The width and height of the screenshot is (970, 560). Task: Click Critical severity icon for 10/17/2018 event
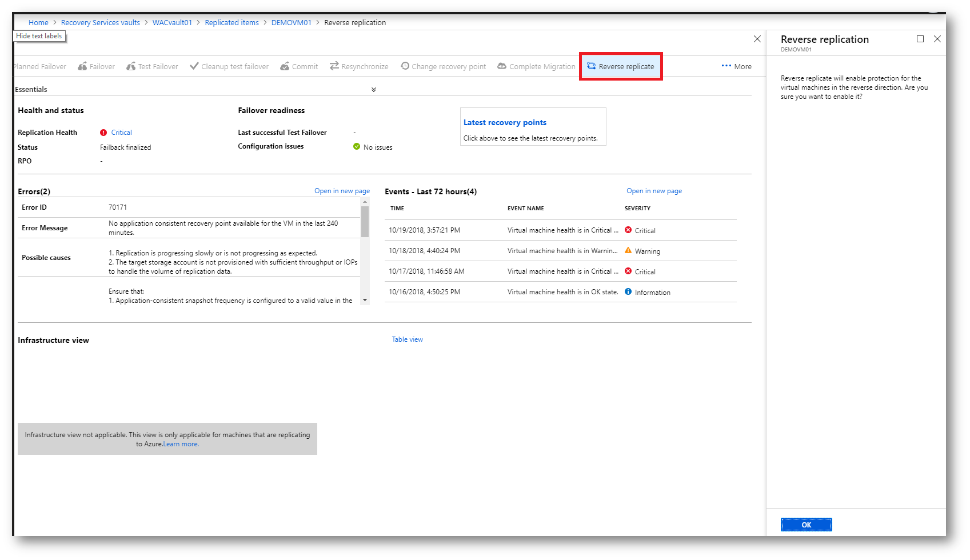[628, 271]
